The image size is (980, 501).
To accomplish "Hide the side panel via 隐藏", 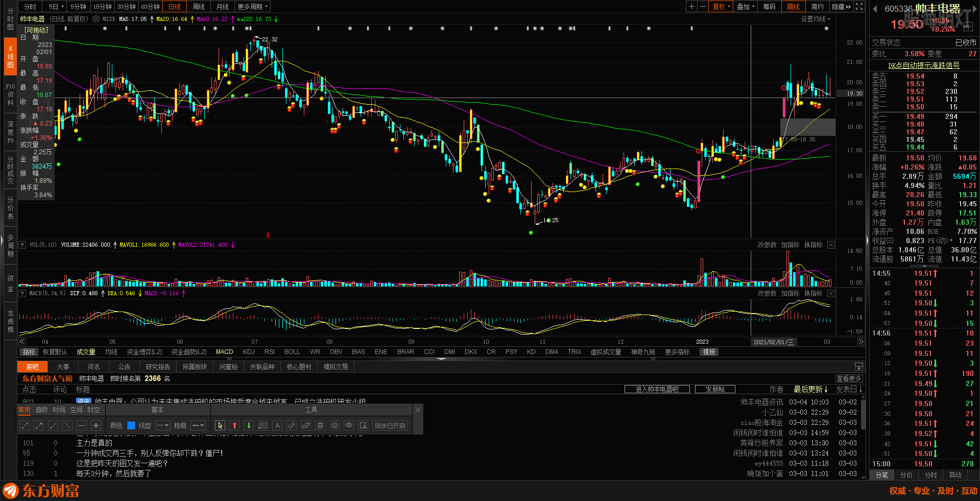I will pyautogui.click(x=842, y=7).
